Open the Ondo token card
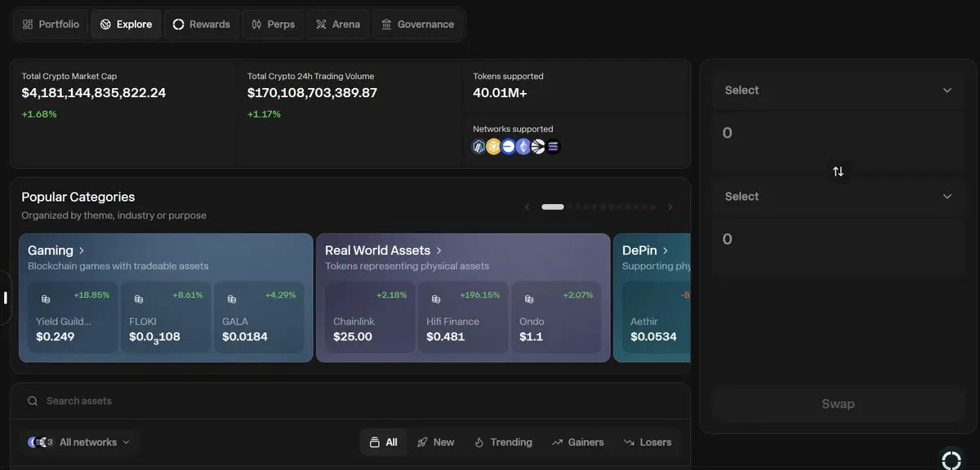The height and width of the screenshot is (470, 980). click(x=556, y=317)
